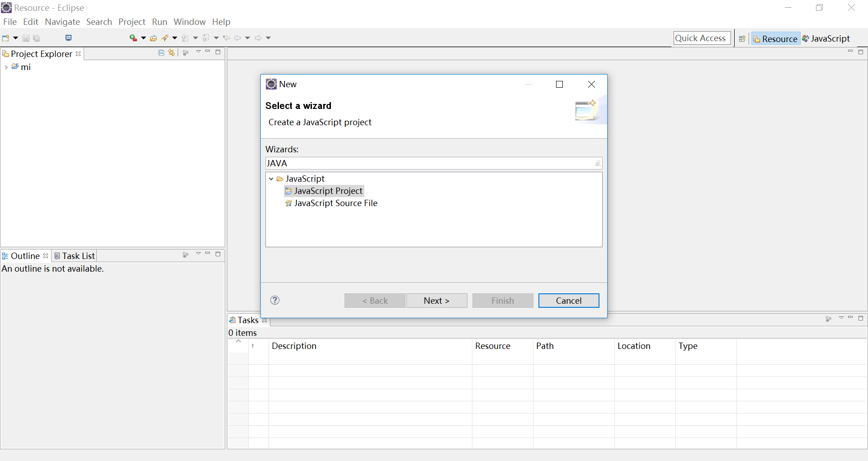The image size is (868, 461).
Task: Maximize the New dialog window
Action: point(559,85)
